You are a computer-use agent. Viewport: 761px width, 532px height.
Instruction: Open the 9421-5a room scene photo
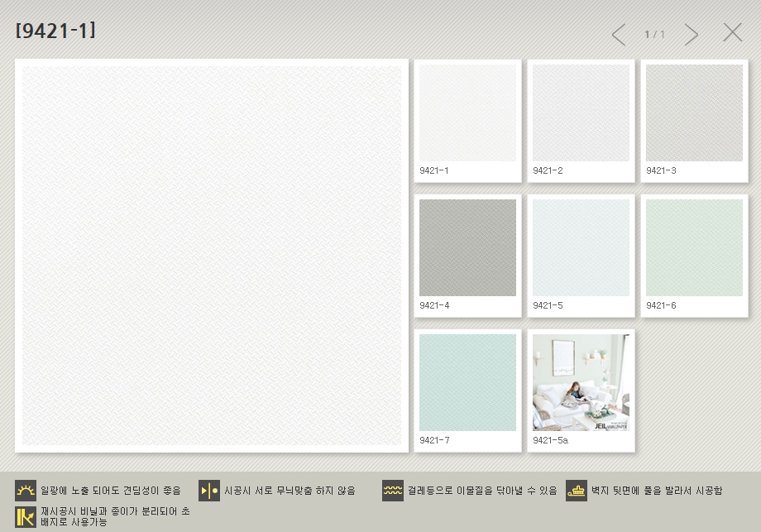coord(581,382)
